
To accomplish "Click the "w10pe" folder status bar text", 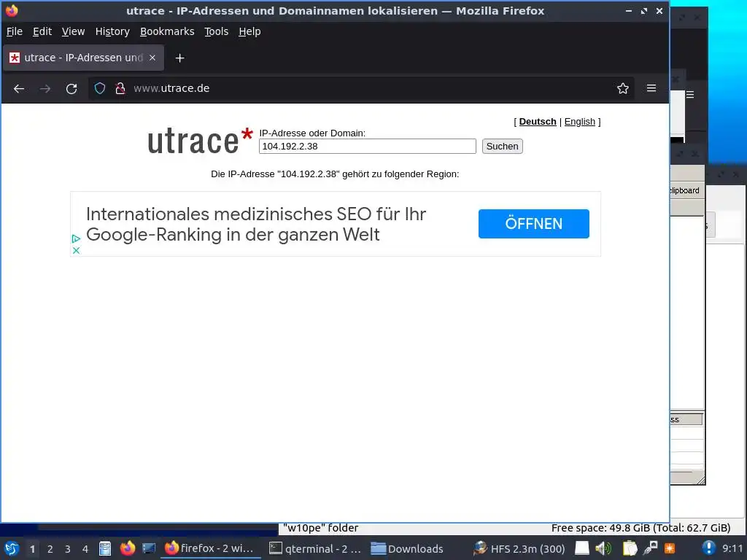I will [321, 528].
